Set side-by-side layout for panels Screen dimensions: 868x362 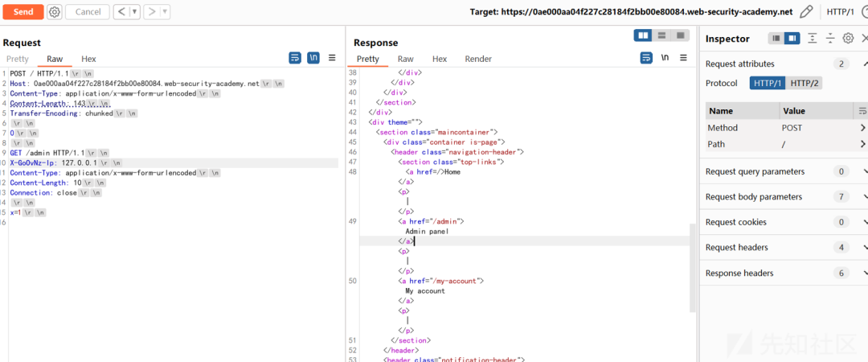[x=643, y=35]
